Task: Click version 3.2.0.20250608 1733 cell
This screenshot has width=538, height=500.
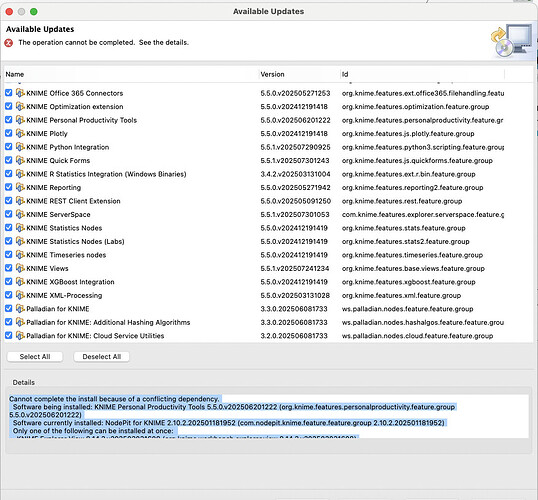Action: [294, 336]
